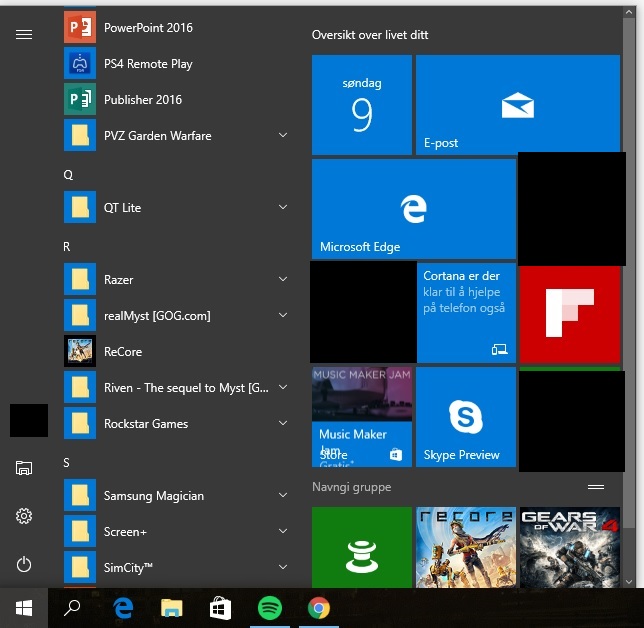
Task: Click the taskbar search magnifier
Action: click(72, 608)
